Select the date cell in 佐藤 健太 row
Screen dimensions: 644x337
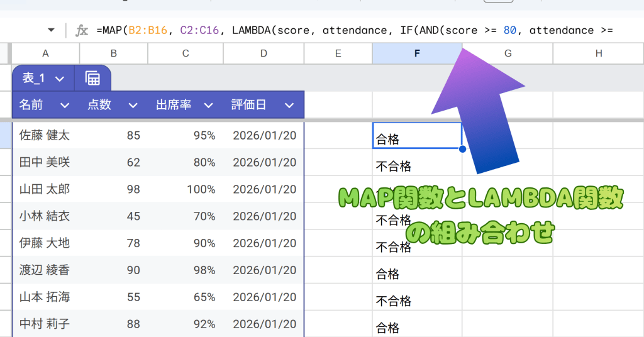pos(264,135)
